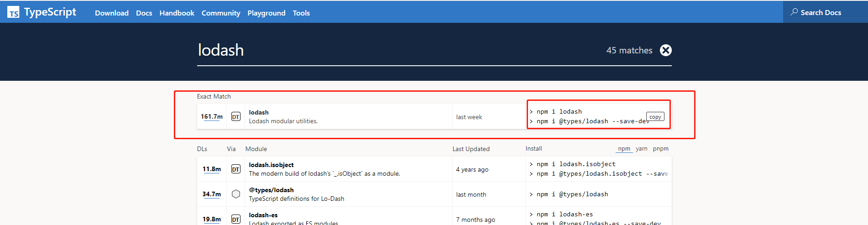Click the 11.8m downloads figure
The image size is (868, 225).
212,169
